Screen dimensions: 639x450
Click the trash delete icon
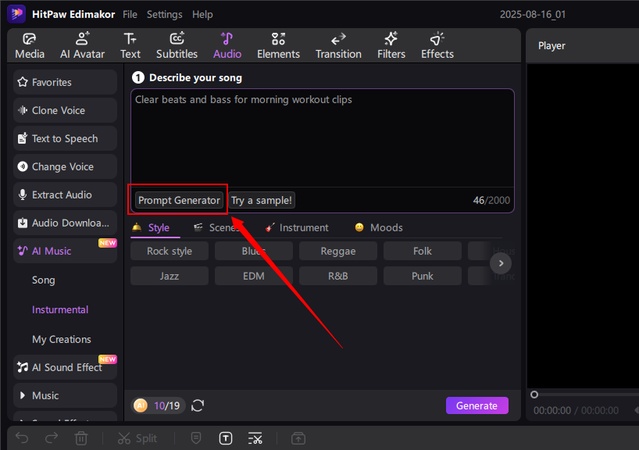[81, 438]
